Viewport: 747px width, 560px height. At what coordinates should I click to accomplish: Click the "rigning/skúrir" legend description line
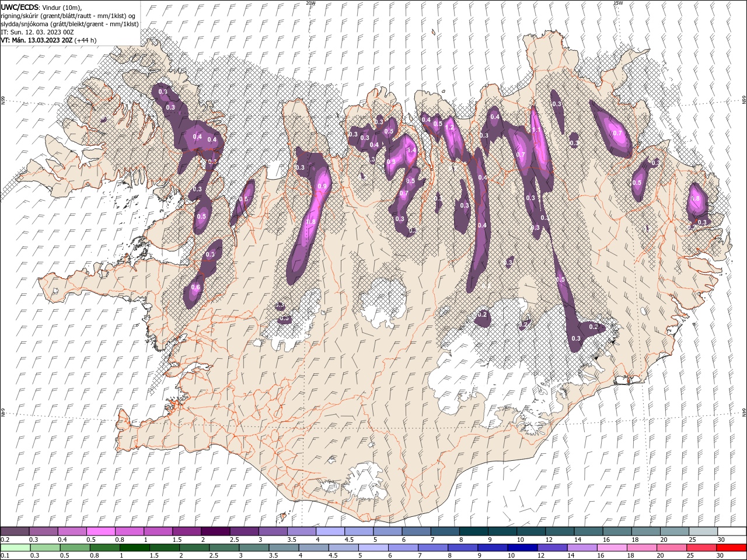(68, 16)
